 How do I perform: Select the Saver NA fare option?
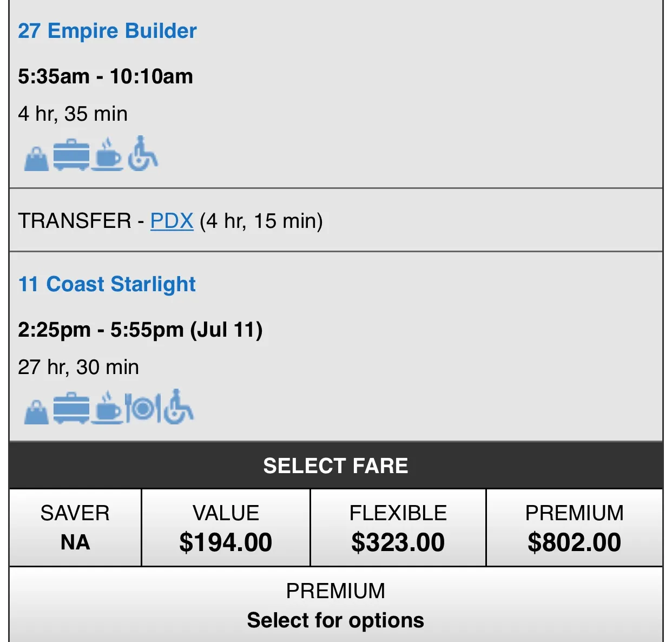pos(75,528)
